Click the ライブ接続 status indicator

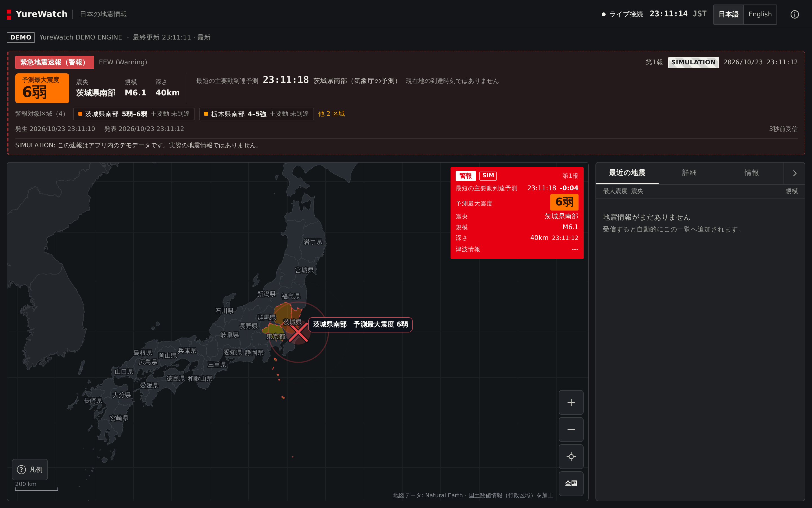click(x=622, y=14)
